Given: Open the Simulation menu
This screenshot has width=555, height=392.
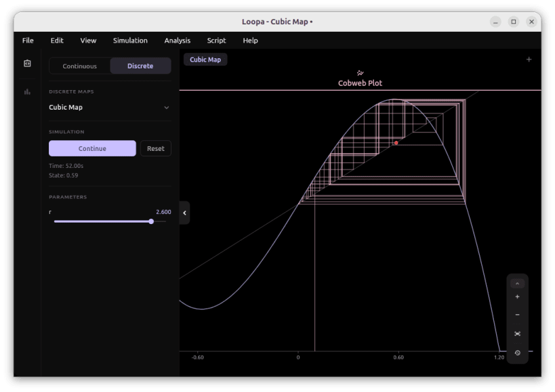Looking at the screenshot, I should coord(130,41).
